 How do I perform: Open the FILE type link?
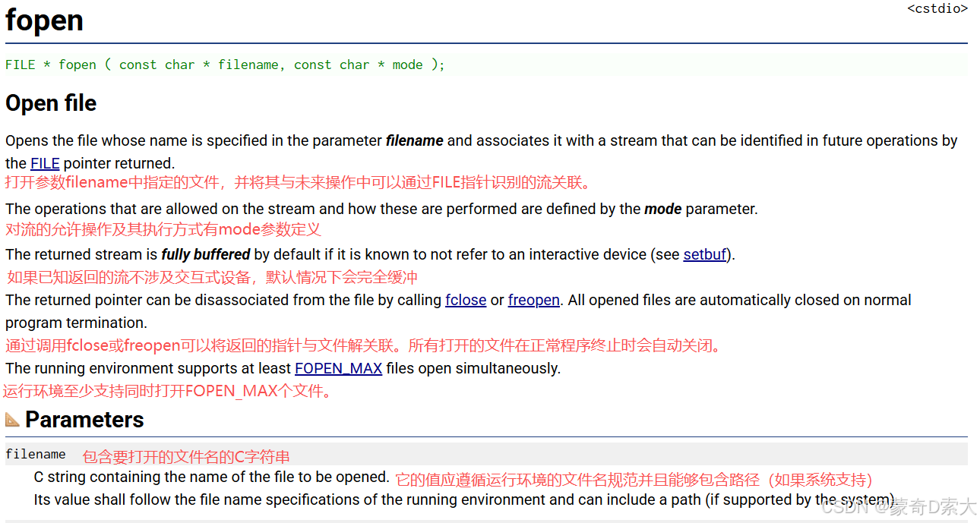tap(45, 163)
